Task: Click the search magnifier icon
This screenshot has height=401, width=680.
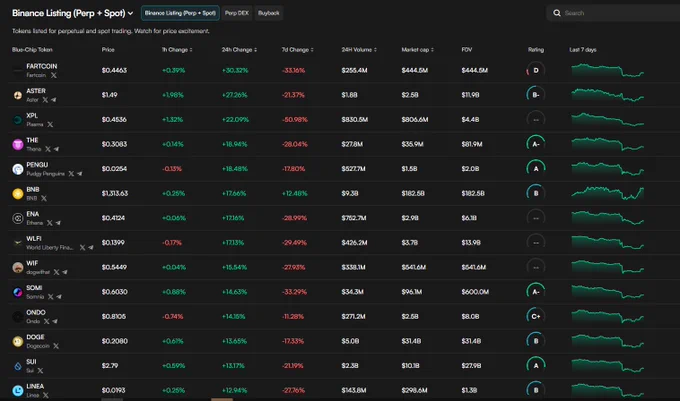Action: click(x=557, y=13)
